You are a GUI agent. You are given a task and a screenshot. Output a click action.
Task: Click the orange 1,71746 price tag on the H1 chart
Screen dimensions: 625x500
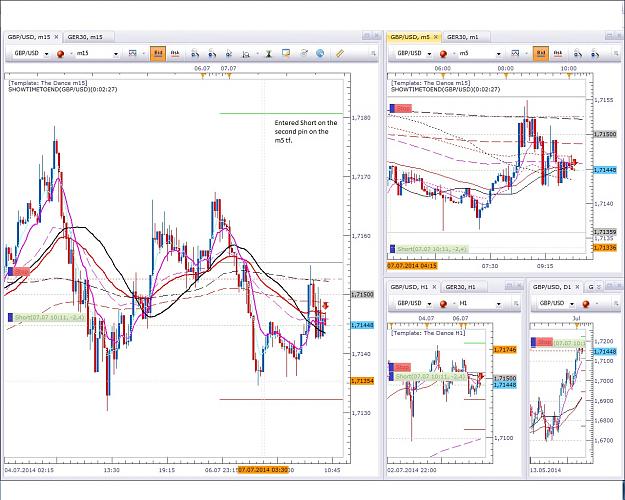click(x=505, y=350)
